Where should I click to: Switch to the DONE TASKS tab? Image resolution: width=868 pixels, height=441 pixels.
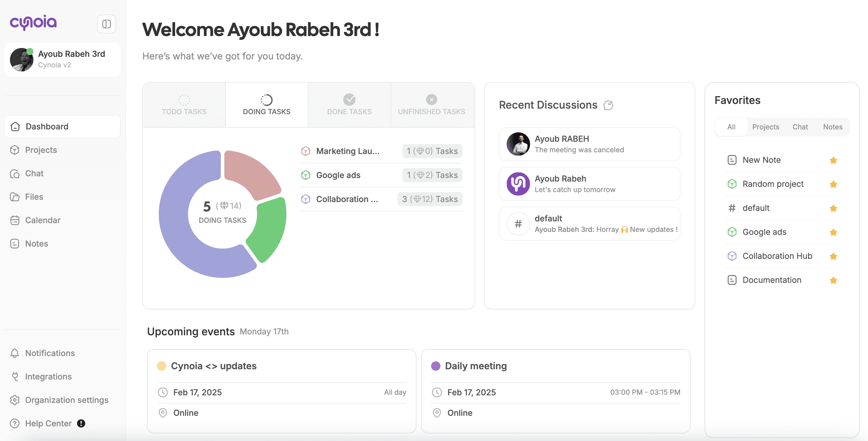tap(349, 105)
